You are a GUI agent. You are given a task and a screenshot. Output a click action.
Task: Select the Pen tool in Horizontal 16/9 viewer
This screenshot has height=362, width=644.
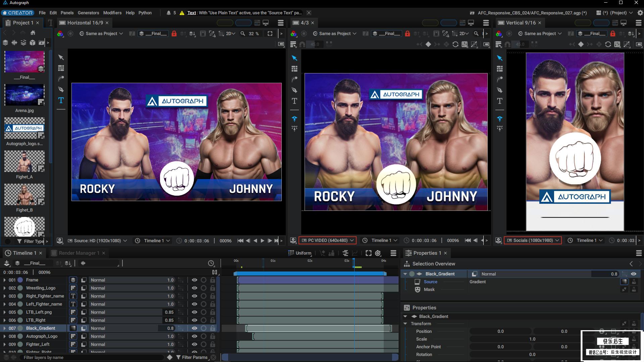tap(61, 89)
